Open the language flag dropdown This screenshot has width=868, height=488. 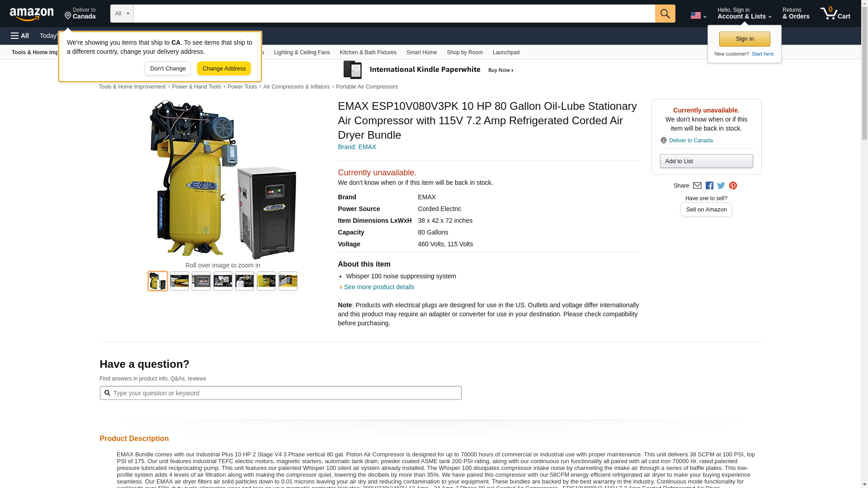point(698,15)
